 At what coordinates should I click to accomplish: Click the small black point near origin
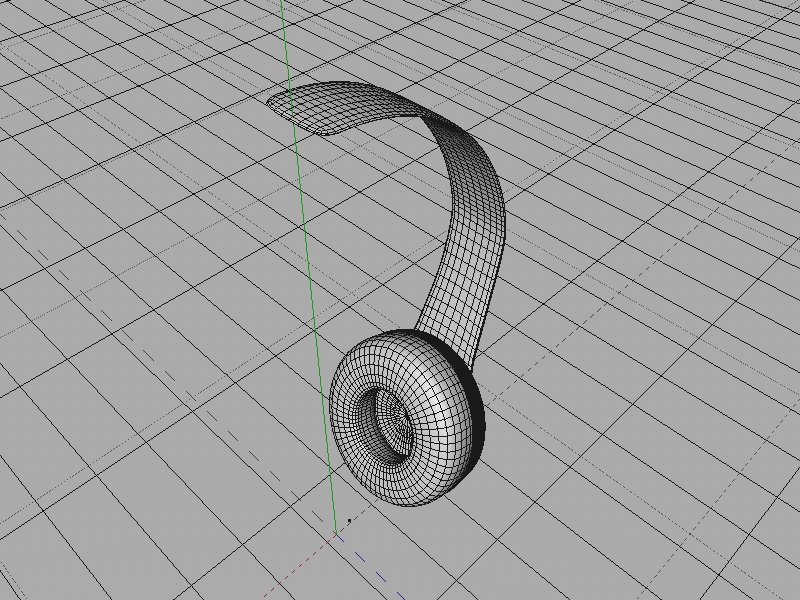pos(349,520)
